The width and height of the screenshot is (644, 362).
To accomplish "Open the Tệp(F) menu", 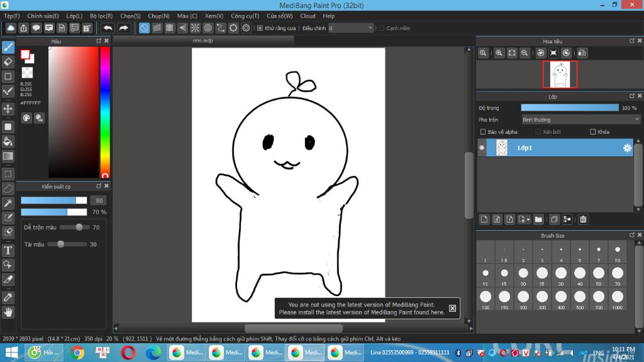I will tap(12, 16).
